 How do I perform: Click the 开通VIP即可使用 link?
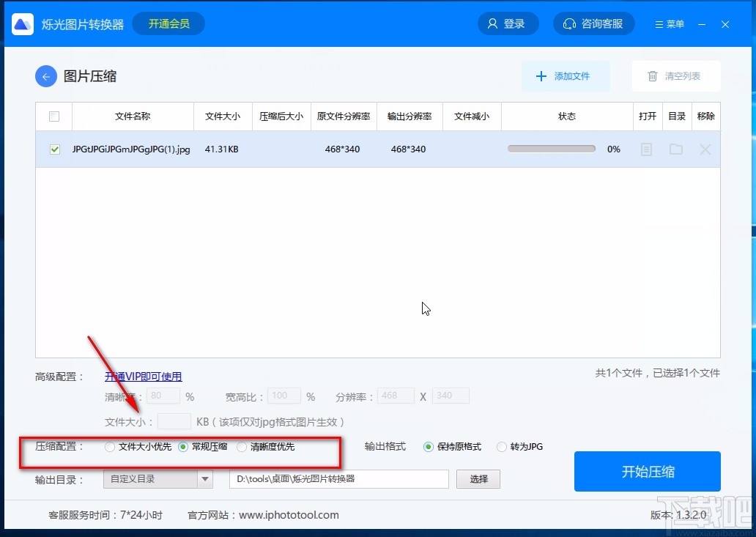click(x=143, y=376)
